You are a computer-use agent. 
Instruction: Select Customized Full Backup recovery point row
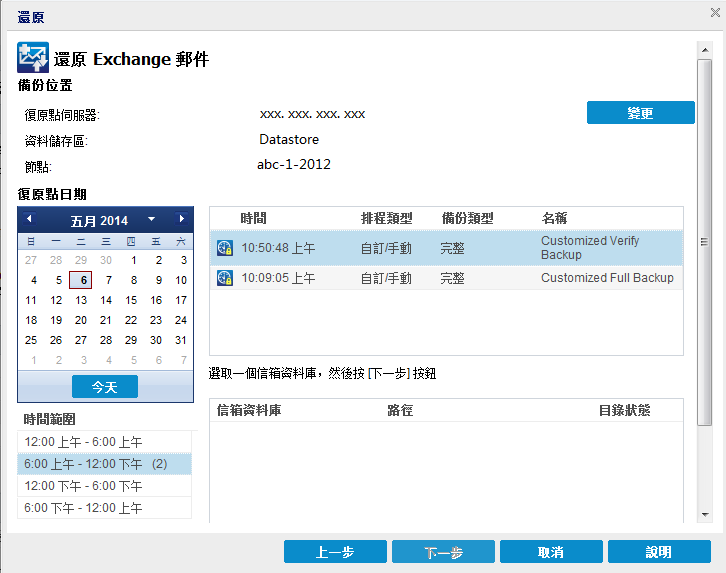445,279
